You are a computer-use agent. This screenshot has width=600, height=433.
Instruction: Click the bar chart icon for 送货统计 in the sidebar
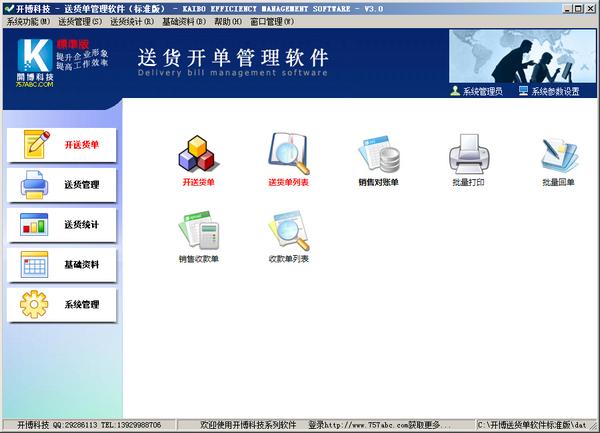click(34, 225)
